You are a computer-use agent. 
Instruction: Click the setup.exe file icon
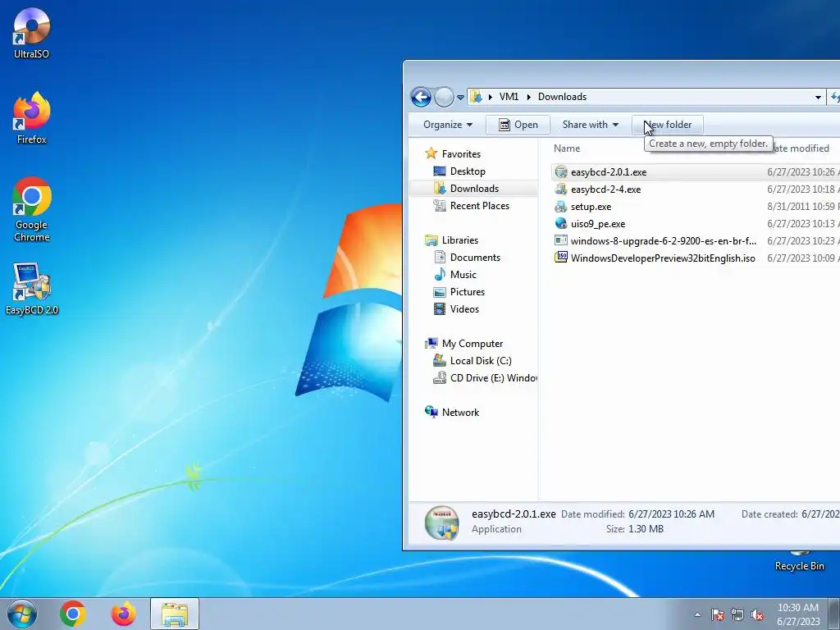pyautogui.click(x=561, y=206)
